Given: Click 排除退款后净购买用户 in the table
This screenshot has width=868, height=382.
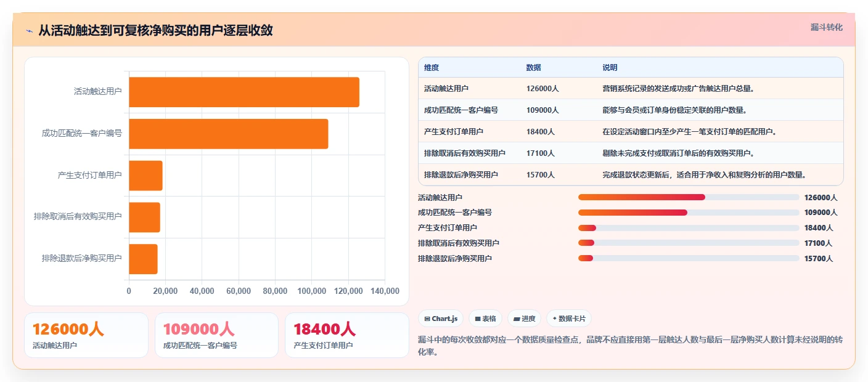Looking at the screenshot, I should [461, 175].
